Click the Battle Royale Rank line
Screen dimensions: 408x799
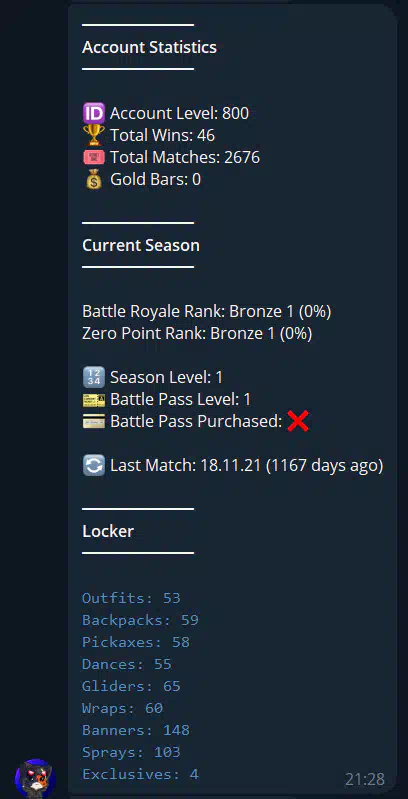click(x=207, y=311)
